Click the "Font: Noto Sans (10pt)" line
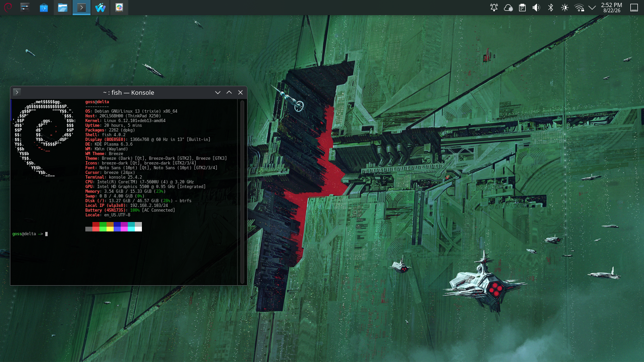644x362 pixels. click(151, 168)
